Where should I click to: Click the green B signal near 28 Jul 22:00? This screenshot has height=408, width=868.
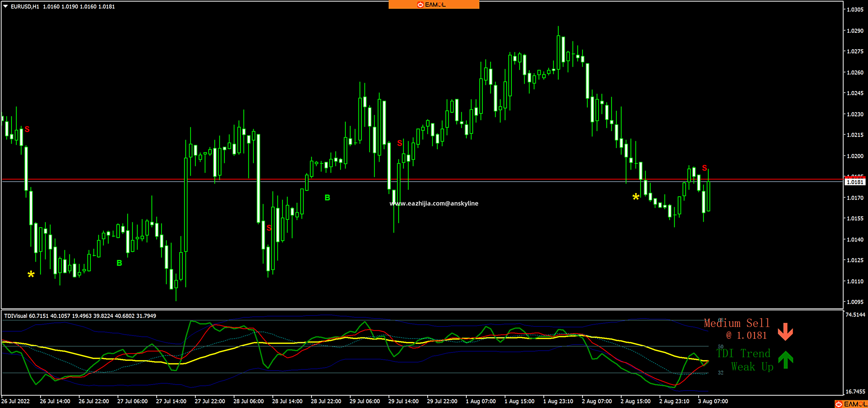coord(327,198)
